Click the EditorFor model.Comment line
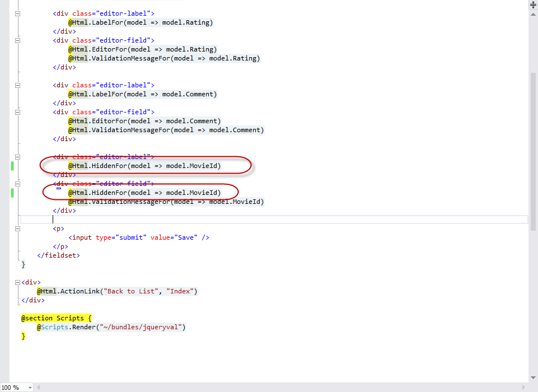This screenshot has height=392, width=538. tap(144, 121)
